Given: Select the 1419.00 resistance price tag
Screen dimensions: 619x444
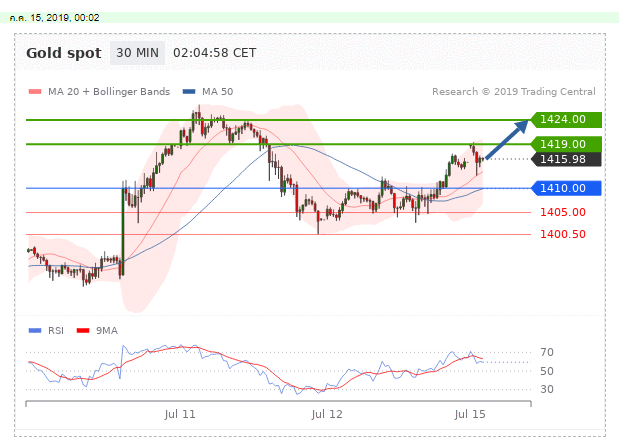Looking at the screenshot, I should [x=566, y=144].
